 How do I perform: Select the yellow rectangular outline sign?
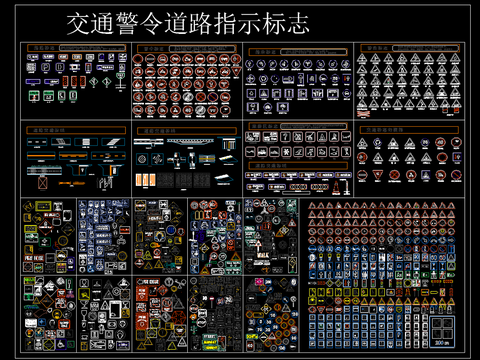[43, 206]
